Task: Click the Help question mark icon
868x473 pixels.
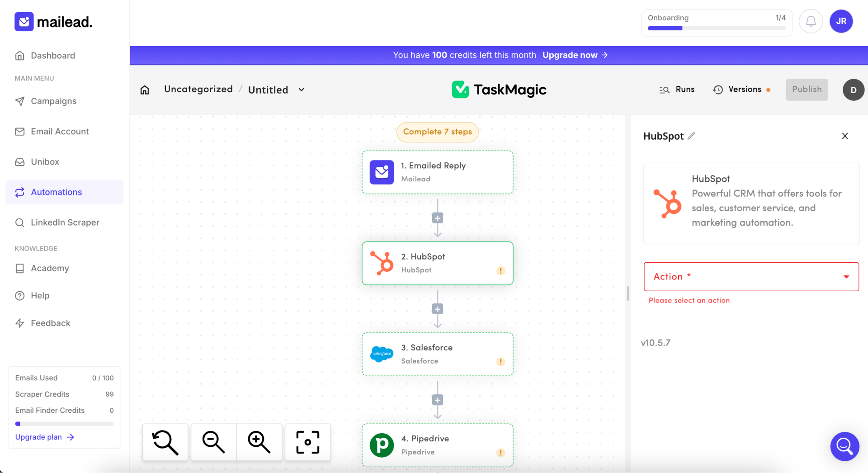Action: (x=19, y=296)
